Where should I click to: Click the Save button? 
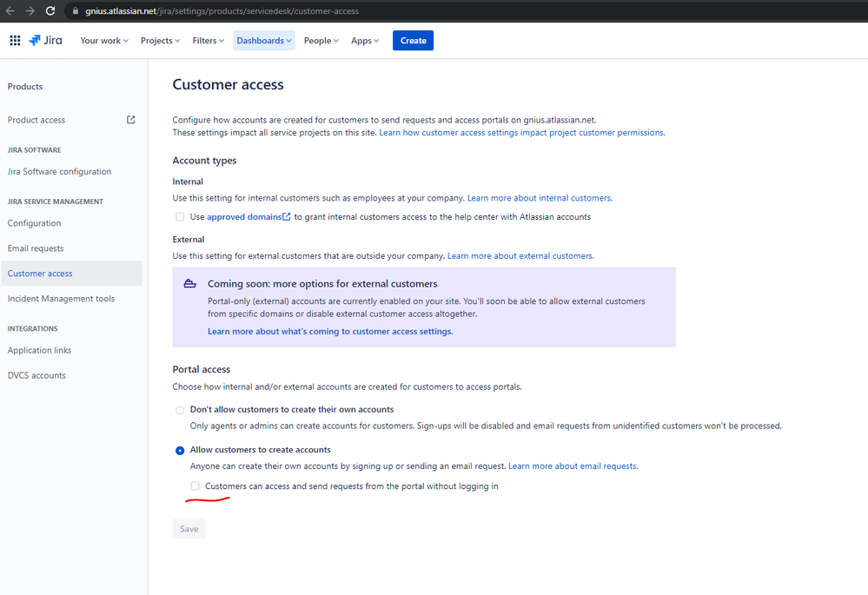pyautogui.click(x=189, y=529)
